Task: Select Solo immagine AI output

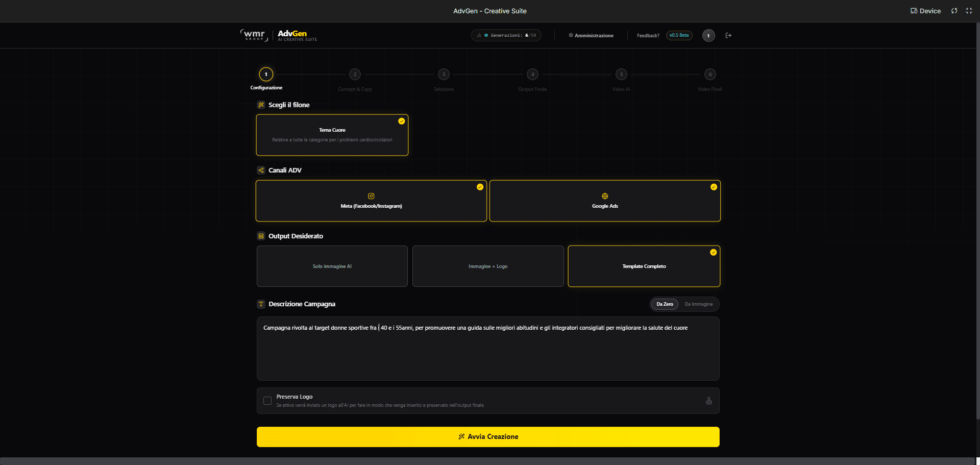Action: [x=332, y=266]
